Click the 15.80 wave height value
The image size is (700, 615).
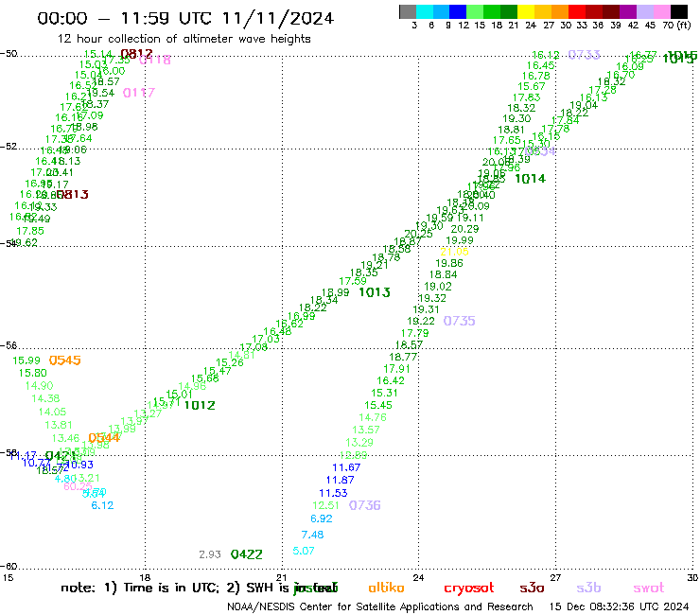tap(32, 373)
